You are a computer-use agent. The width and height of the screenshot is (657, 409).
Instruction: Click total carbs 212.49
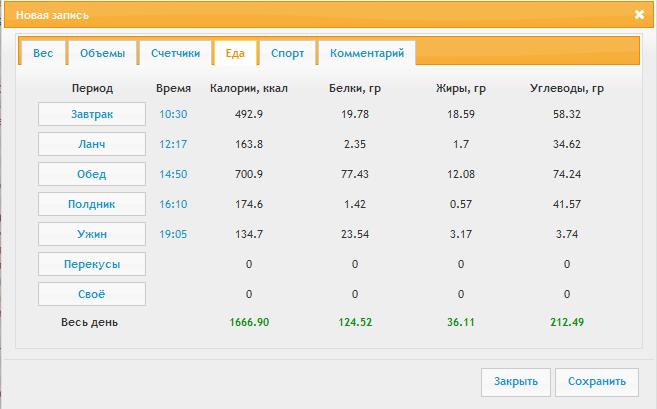click(x=567, y=322)
